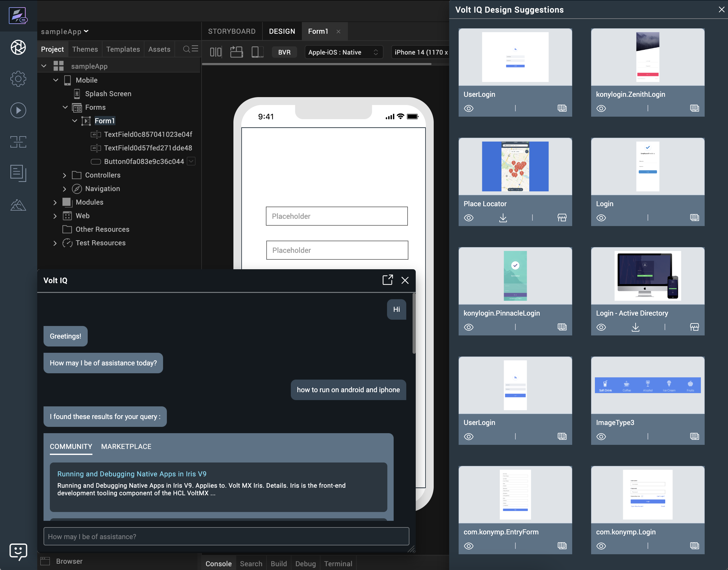Open Running and Debugging Native Apps link
Image resolution: width=728 pixels, height=570 pixels.
click(132, 474)
